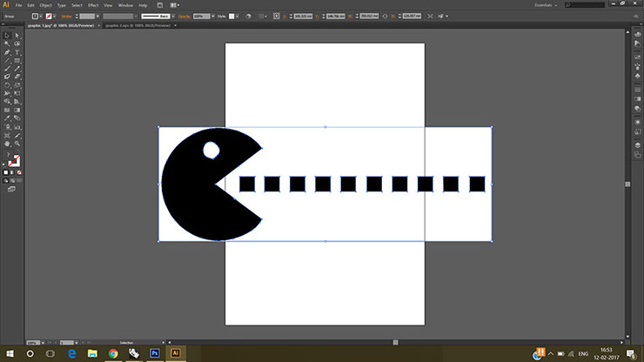Image resolution: width=644 pixels, height=362 pixels.
Task: Switch to Gradient fill mode button
Action: pyautogui.click(x=12, y=172)
